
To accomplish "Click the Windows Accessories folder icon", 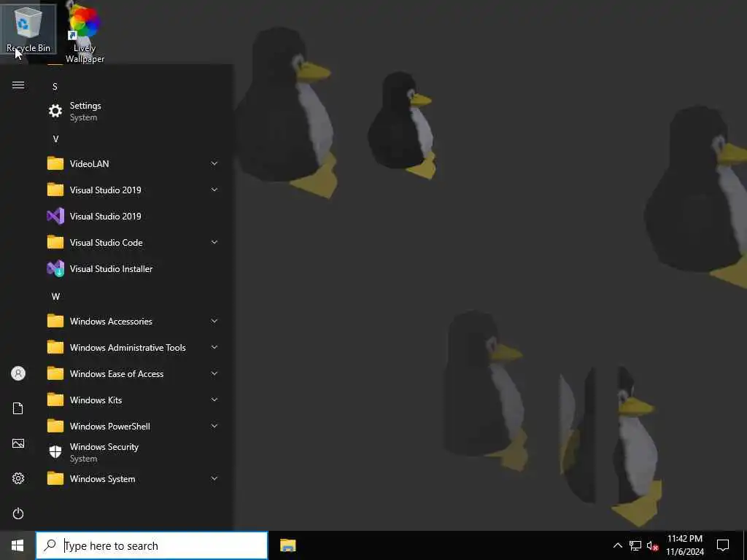I will tap(55, 321).
